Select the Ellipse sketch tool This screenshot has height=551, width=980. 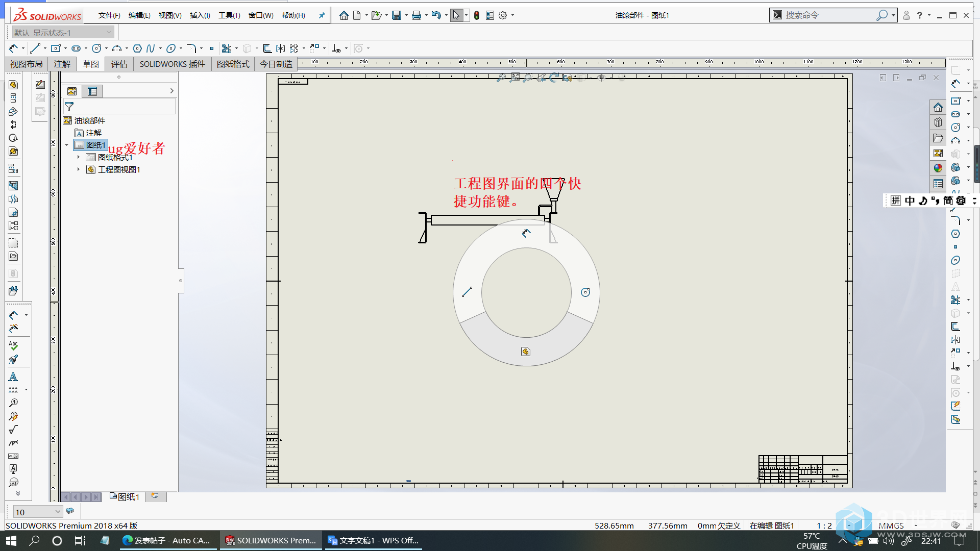(171, 48)
